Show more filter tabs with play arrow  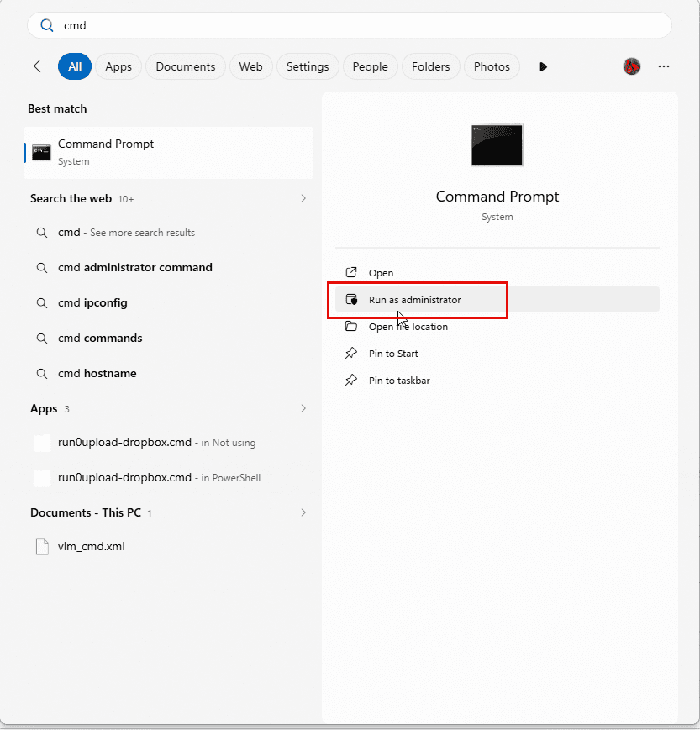coord(543,66)
